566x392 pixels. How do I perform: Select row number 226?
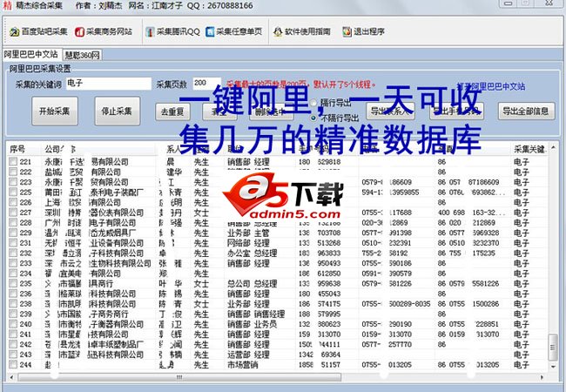pos(25,202)
